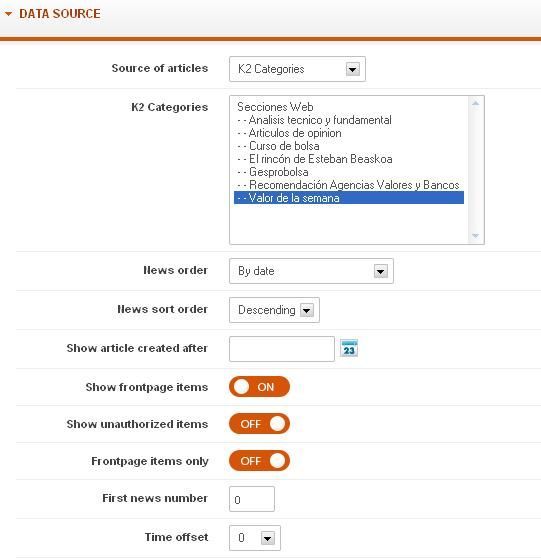Toggle Show unauthorized items switch

259,424
